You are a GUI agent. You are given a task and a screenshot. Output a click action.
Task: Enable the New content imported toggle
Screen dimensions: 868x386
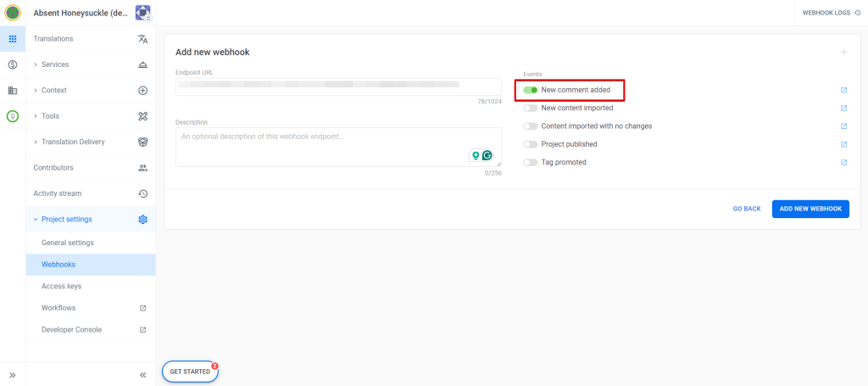tap(531, 108)
